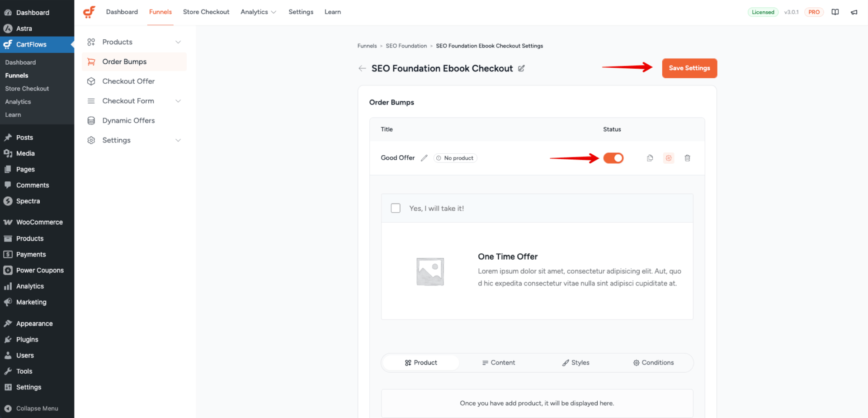The image size is (868, 418).
Task: Open the Funnels top navigation tab
Action: [x=160, y=12]
